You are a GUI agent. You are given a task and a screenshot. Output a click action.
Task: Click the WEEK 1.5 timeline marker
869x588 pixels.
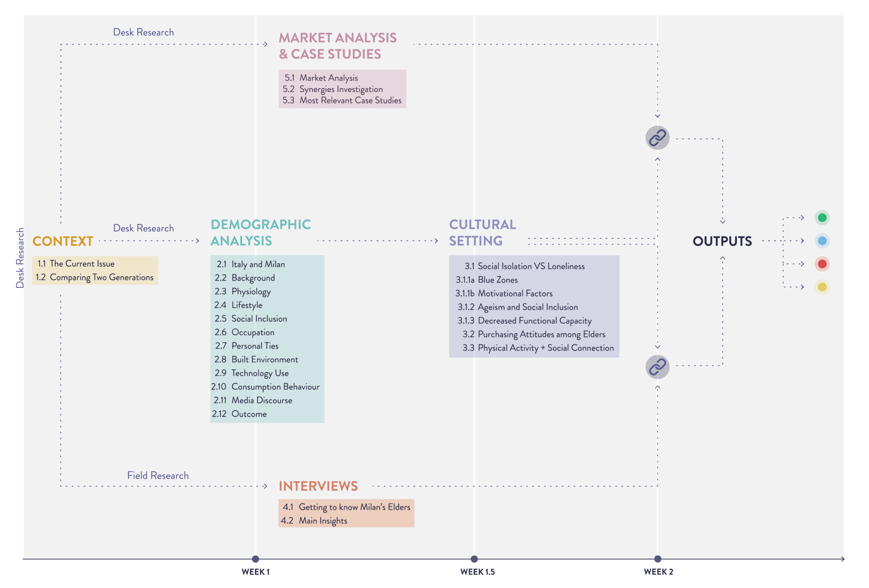point(474,559)
